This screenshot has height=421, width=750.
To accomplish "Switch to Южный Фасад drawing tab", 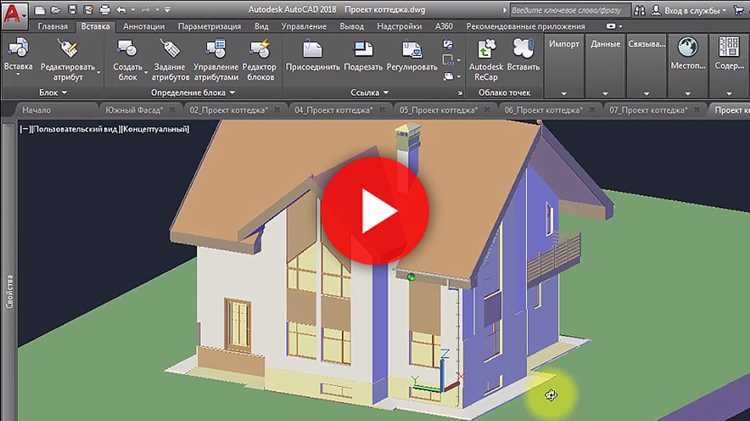I will pyautogui.click(x=134, y=110).
